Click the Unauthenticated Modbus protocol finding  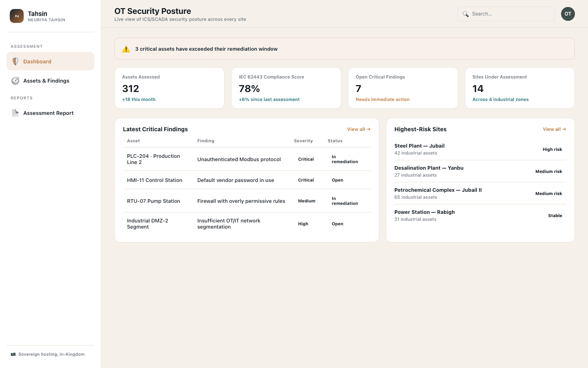tap(239, 159)
